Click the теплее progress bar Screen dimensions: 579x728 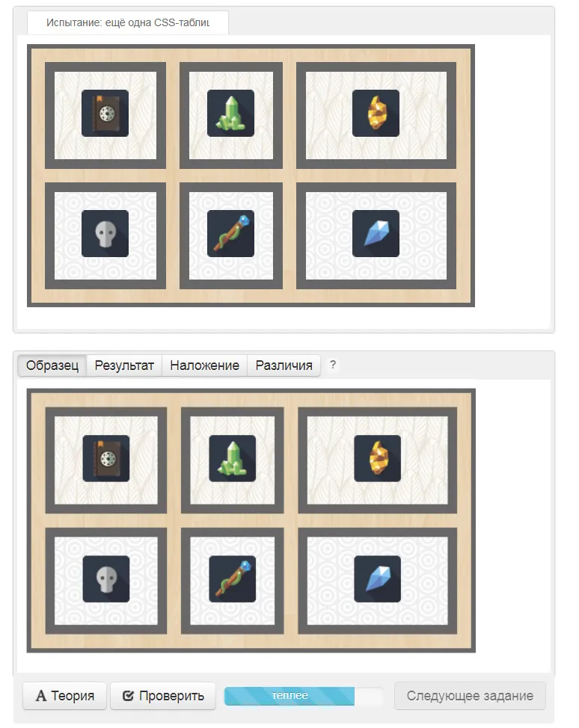click(304, 696)
